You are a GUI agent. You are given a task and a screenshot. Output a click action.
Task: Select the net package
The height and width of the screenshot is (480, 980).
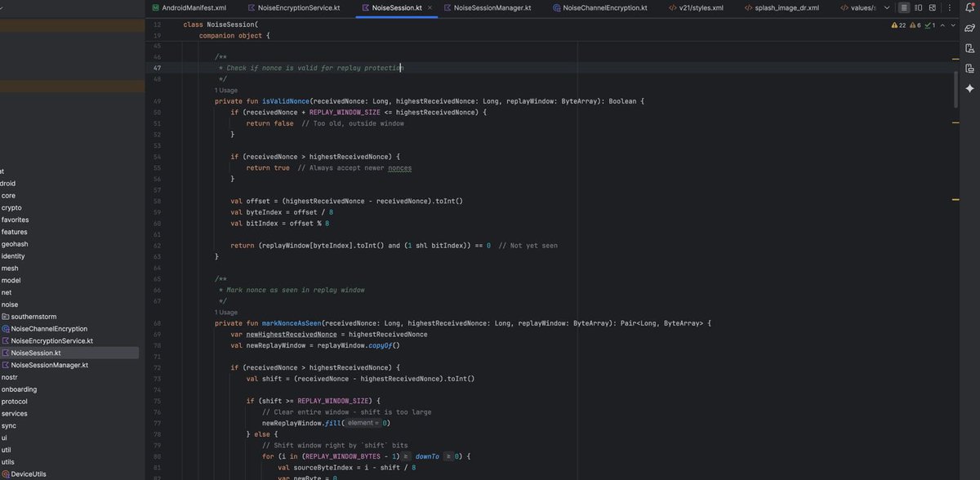(x=7, y=292)
